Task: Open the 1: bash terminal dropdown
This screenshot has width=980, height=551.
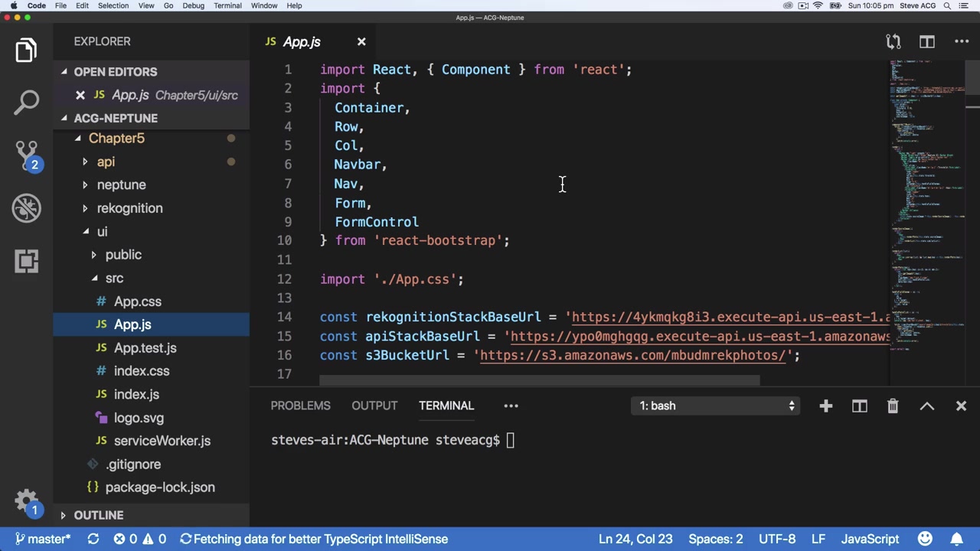Action: [x=718, y=406]
